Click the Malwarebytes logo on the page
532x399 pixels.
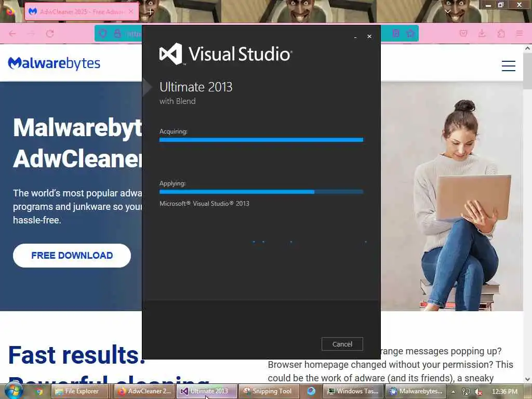coord(54,63)
